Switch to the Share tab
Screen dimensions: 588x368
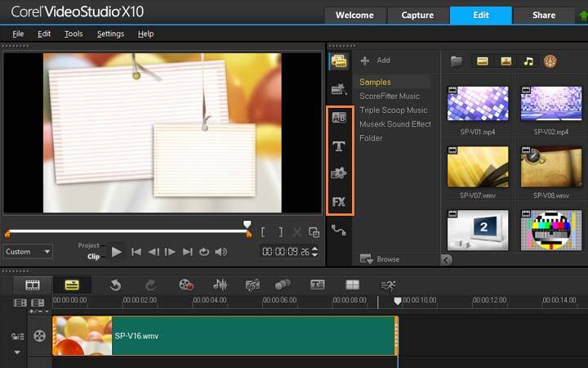(544, 16)
